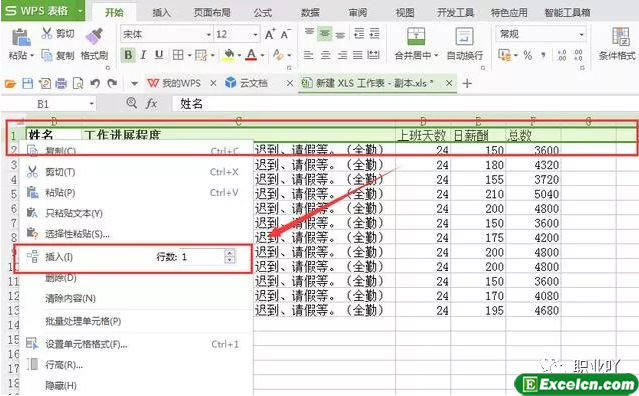Viewport: 639px width, 396px height.
Task: Click the Merge and Center icon
Action: tap(416, 37)
